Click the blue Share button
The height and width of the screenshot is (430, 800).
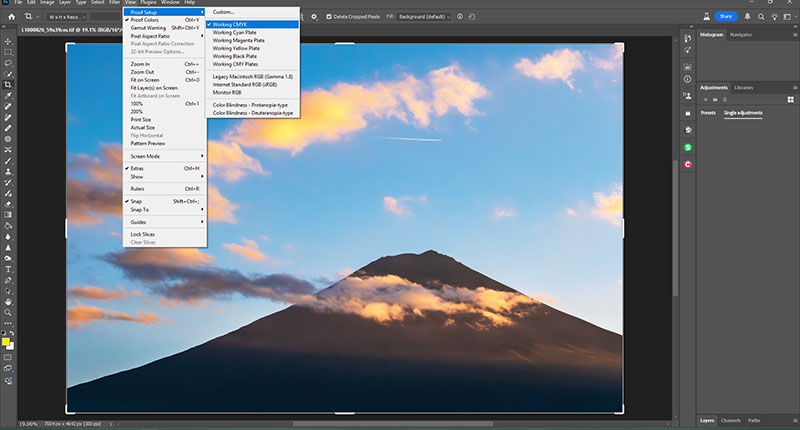[x=724, y=16]
